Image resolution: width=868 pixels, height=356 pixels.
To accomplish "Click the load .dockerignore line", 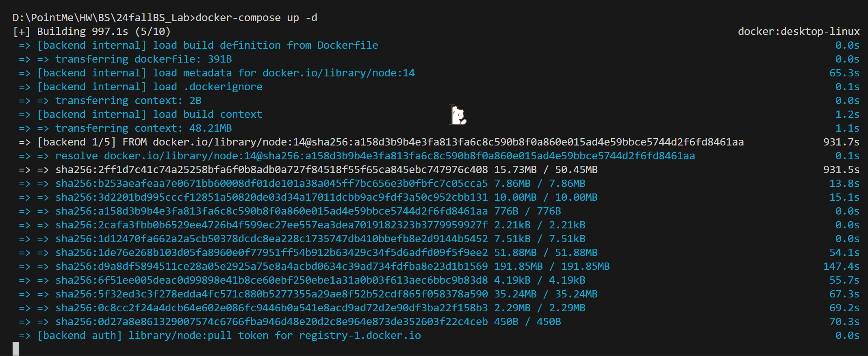I will click(207, 87).
